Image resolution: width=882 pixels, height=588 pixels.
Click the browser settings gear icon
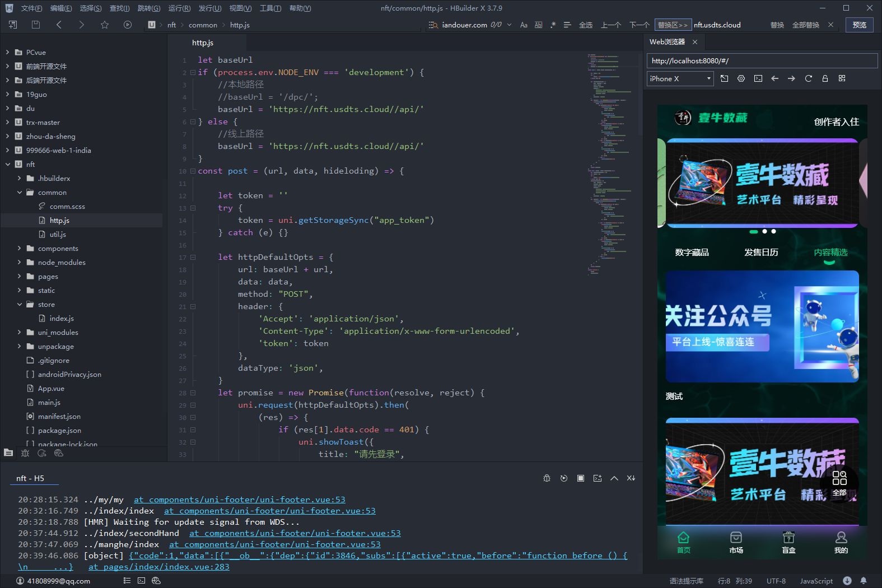coord(741,78)
